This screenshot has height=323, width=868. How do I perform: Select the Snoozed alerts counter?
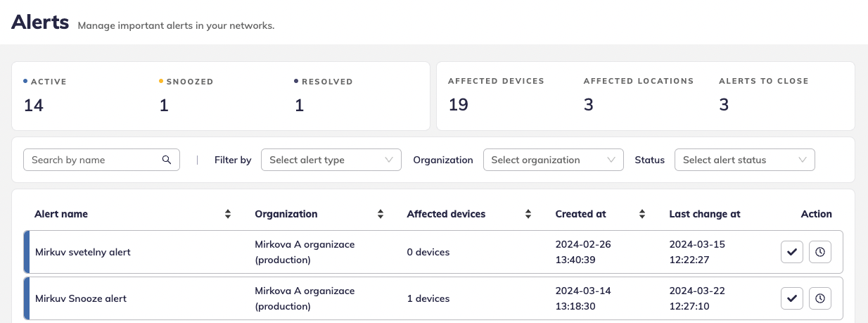[x=163, y=105]
